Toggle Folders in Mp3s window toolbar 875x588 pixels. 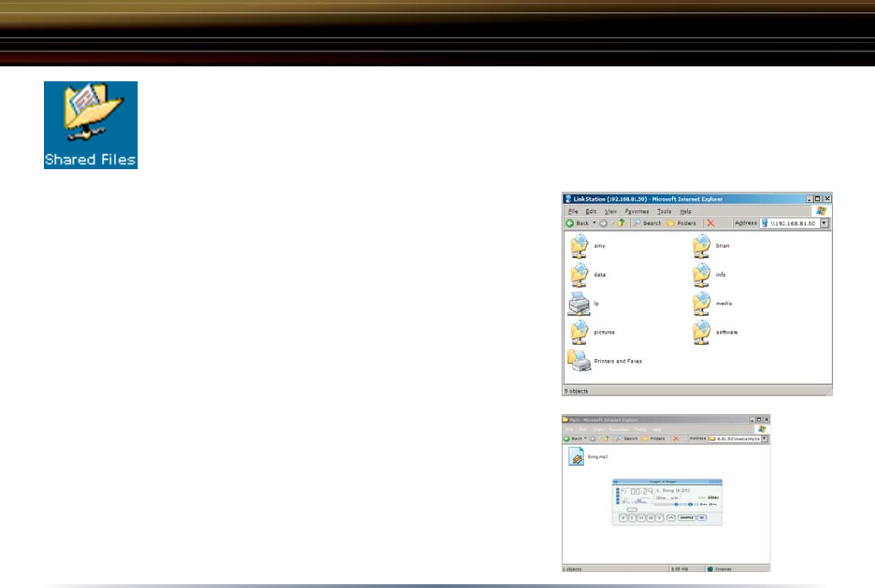[654, 438]
